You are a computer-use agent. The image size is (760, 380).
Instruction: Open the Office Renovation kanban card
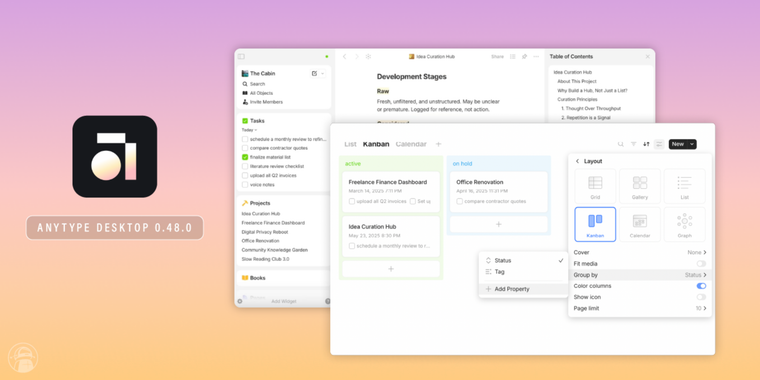pyautogui.click(x=498, y=191)
